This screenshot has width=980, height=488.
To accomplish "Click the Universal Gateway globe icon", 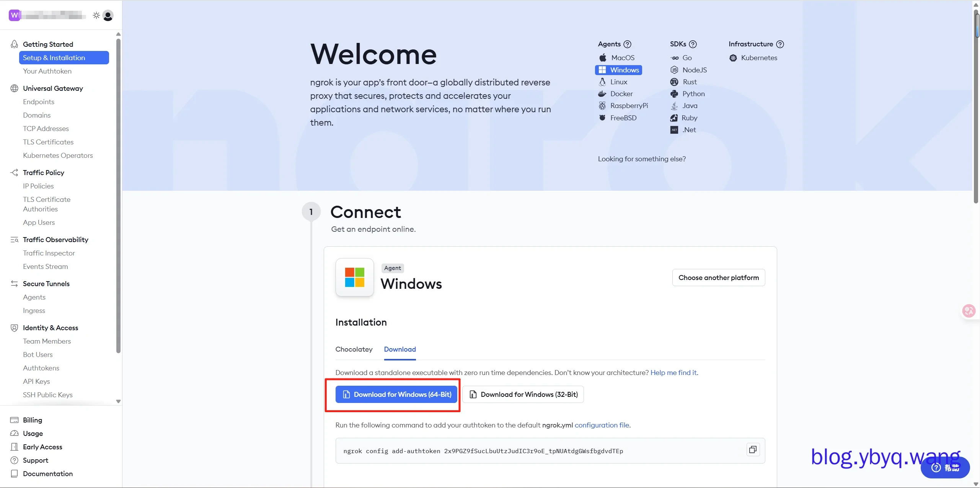I will click(x=14, y=88).
